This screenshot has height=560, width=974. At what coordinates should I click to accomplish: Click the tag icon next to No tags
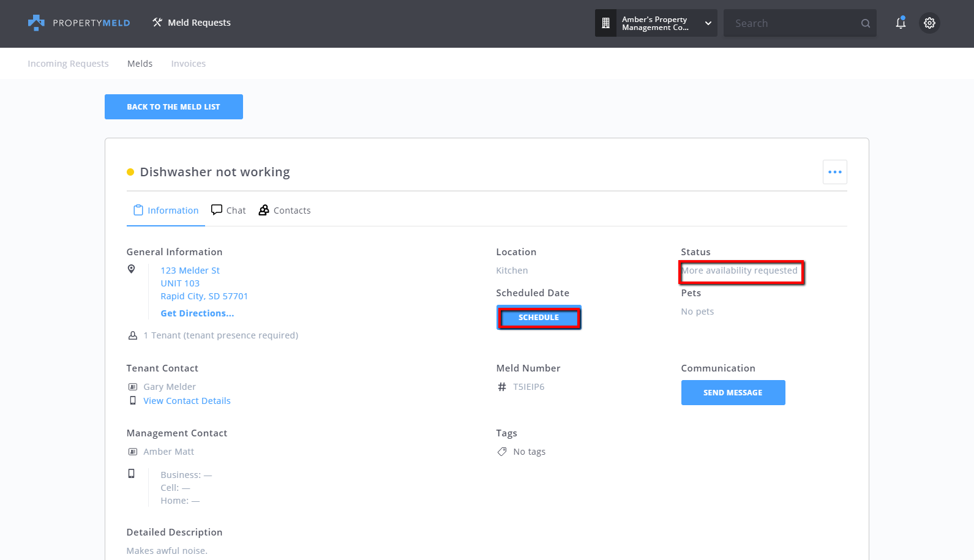click(502, 452)
